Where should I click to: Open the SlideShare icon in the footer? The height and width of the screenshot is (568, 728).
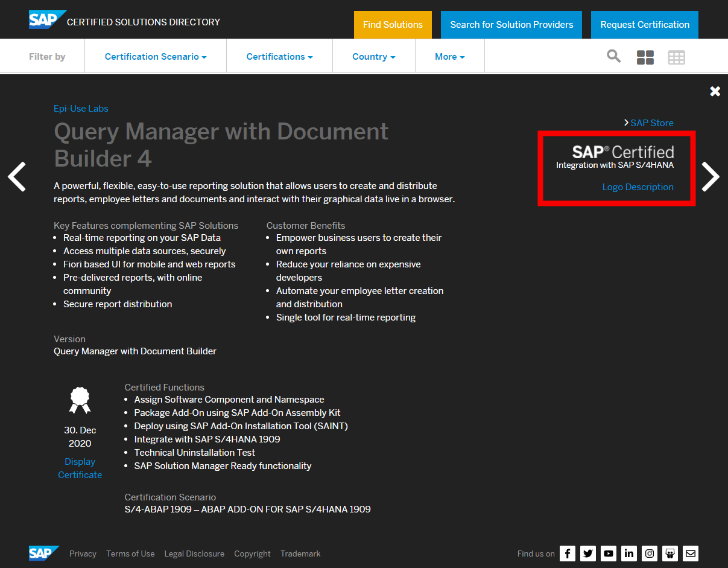point(670,554)
